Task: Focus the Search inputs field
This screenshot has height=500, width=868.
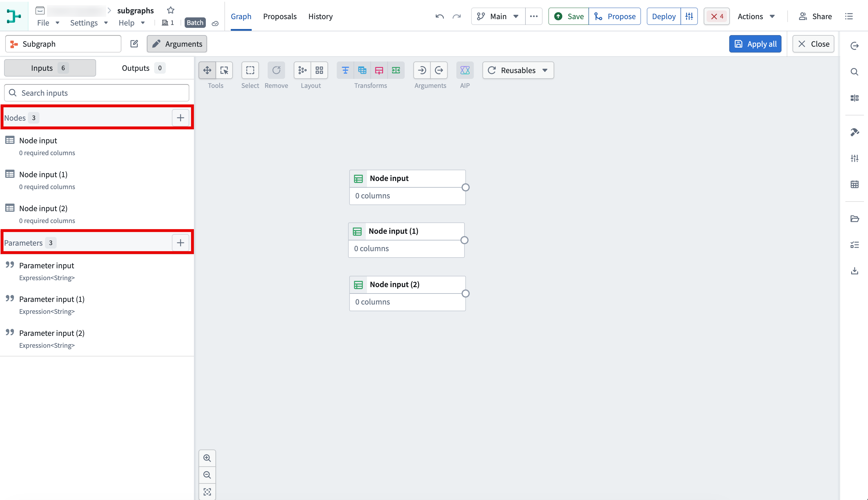Action: pos(97,93)
